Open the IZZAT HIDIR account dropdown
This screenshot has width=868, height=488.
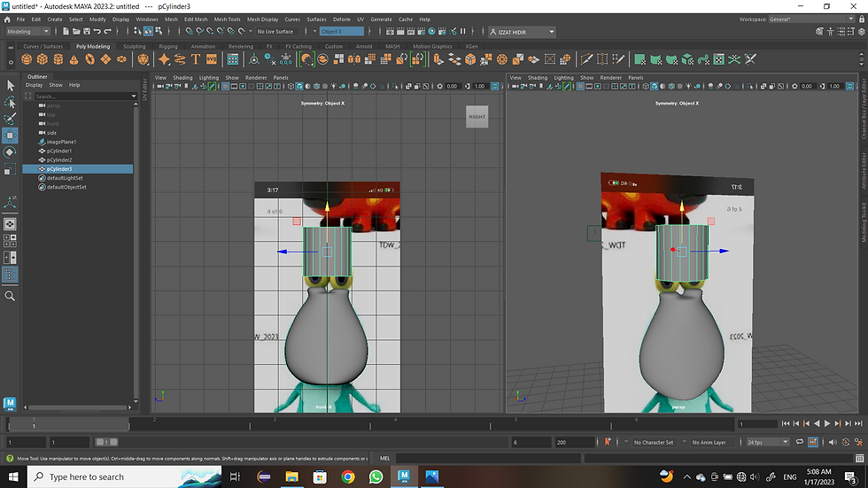coord(522,32)
